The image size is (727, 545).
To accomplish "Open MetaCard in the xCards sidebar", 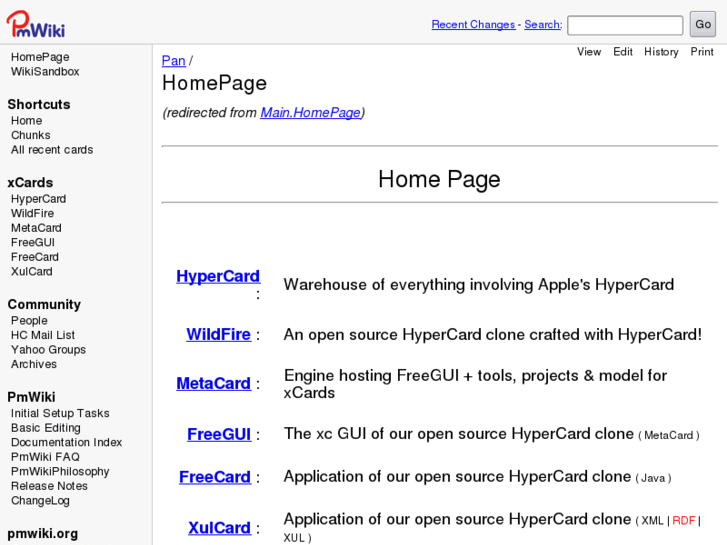I will pos(36,228).
